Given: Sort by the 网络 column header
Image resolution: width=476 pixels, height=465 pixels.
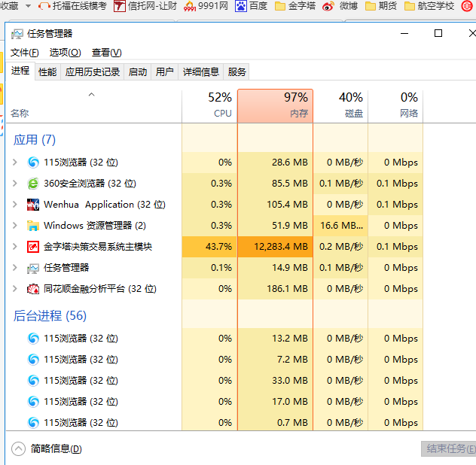Looking at the screenshot, I should click(395, 106).
